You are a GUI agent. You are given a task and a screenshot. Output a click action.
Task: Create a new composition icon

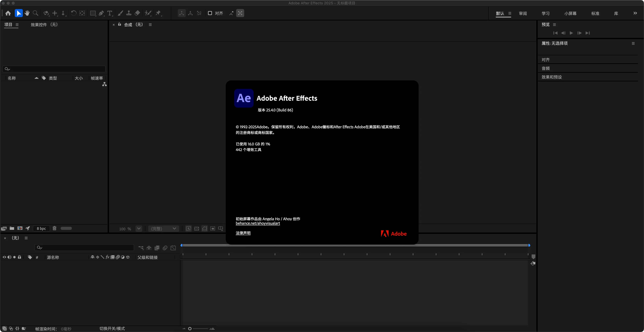(20, 228)
